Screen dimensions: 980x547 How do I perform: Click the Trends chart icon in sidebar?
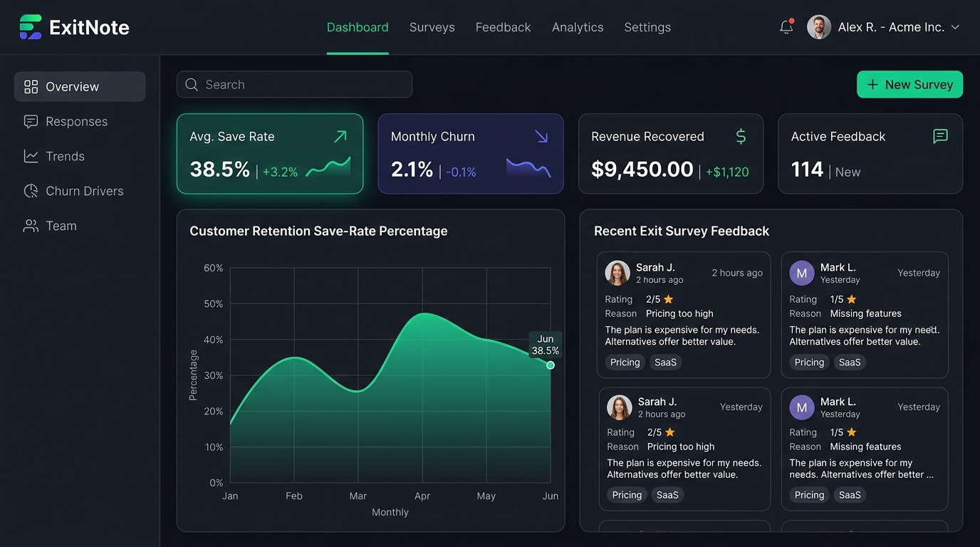31,156
